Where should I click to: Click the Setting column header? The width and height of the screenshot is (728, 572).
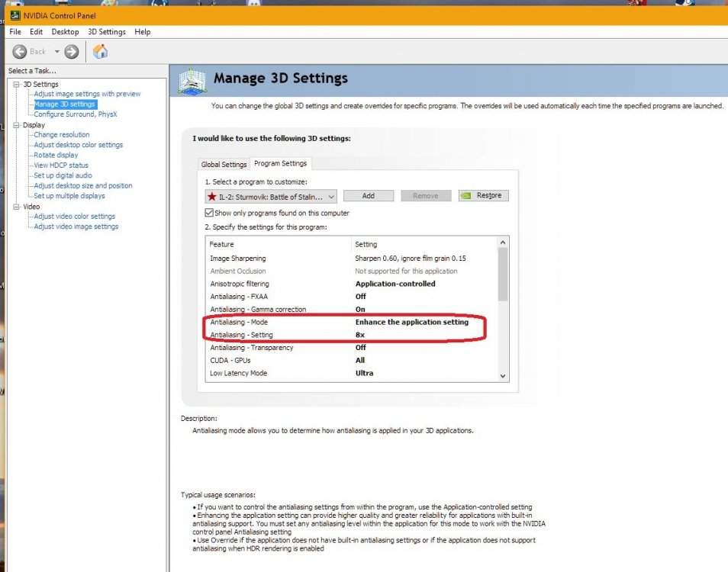[424, 244]
